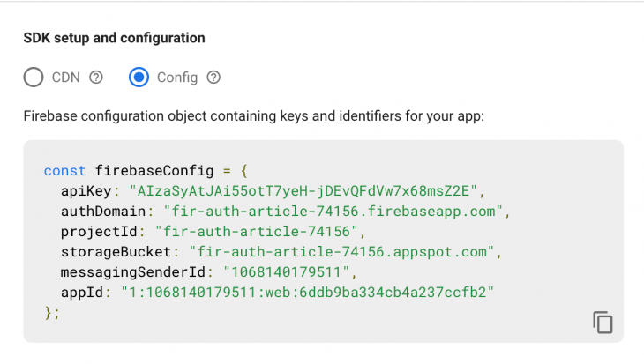Click the CDN label text

click(65, 78)
